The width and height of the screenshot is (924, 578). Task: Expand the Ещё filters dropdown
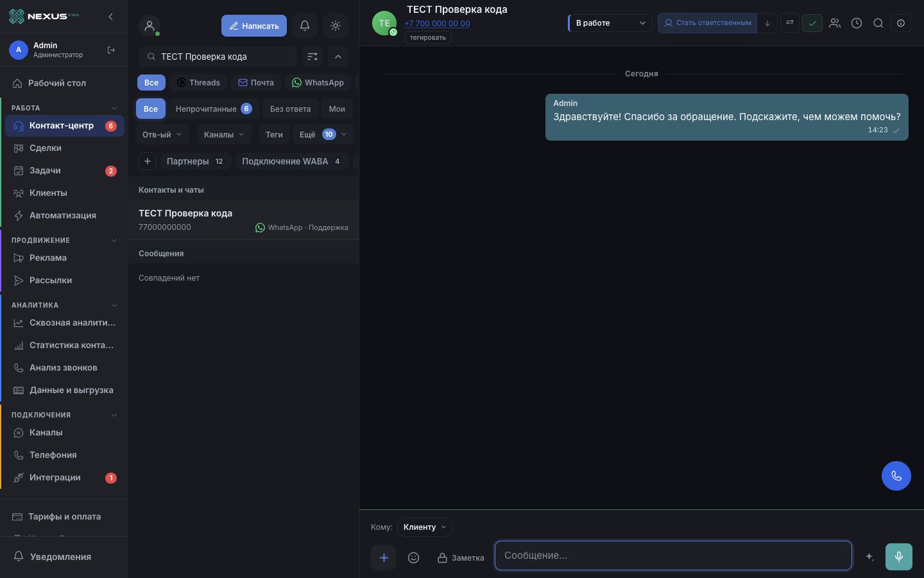[323, 134]
